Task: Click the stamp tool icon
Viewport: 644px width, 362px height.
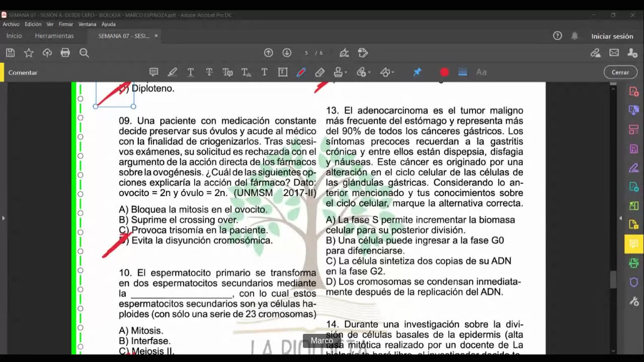Action: tap(339, 72)
